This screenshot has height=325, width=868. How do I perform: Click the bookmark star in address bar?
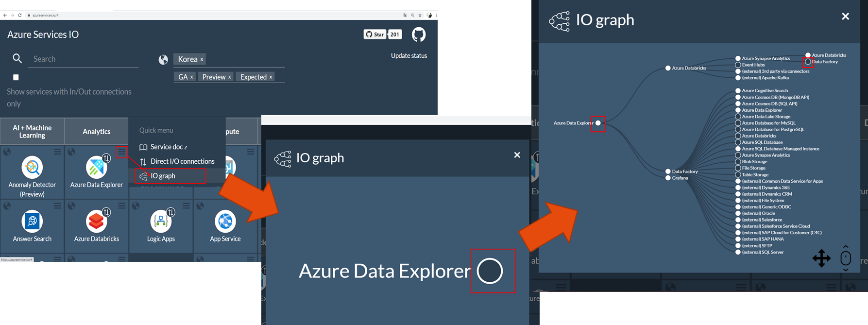(420, 15)
